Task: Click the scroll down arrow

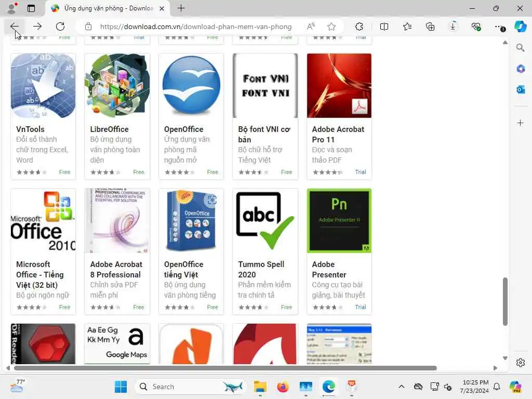Action: (x=505, y=358)
